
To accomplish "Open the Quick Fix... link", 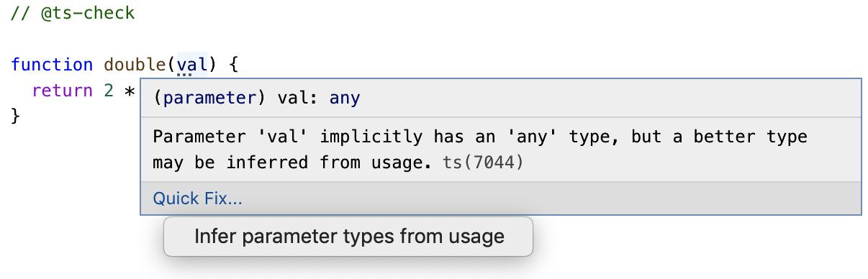I will click(x=197, y=198).
